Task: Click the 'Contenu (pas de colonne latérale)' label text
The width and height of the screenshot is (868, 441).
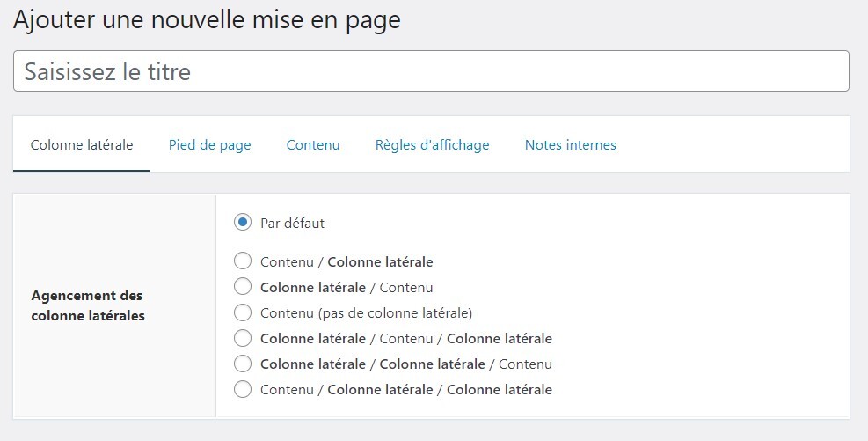Action: pyautogui.click(x=366, y=312)
